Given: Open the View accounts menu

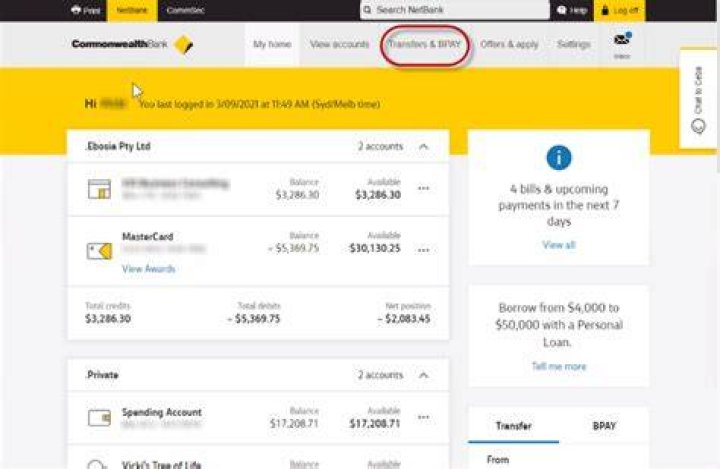Looking at the screenshot, I should 339,44.
